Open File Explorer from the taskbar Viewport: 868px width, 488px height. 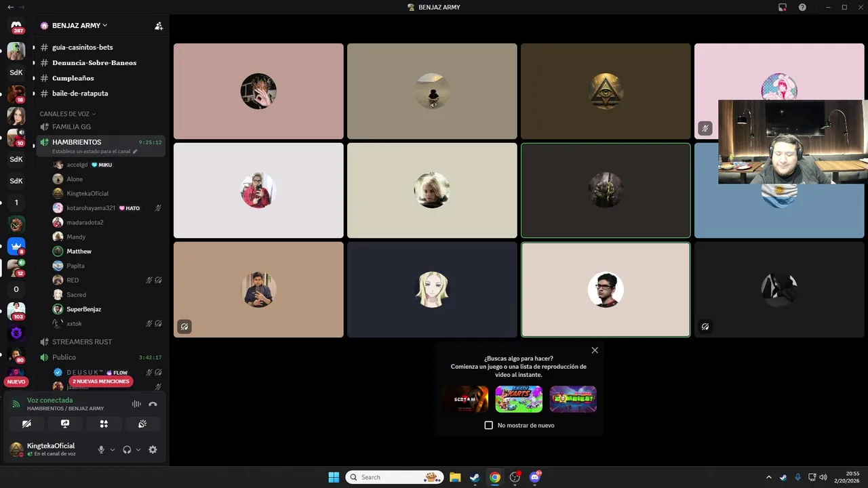pyautogui.click(x=455, y=477)
